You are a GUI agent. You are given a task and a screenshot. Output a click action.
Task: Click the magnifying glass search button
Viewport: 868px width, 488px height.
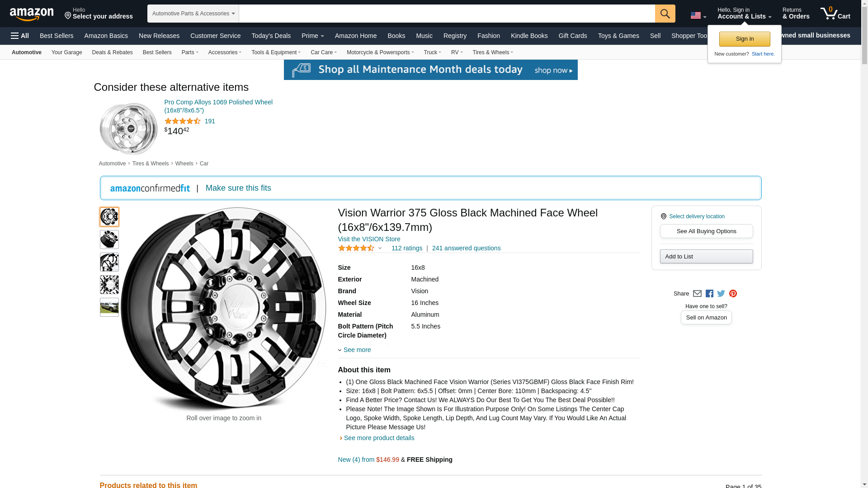[665, 14]
